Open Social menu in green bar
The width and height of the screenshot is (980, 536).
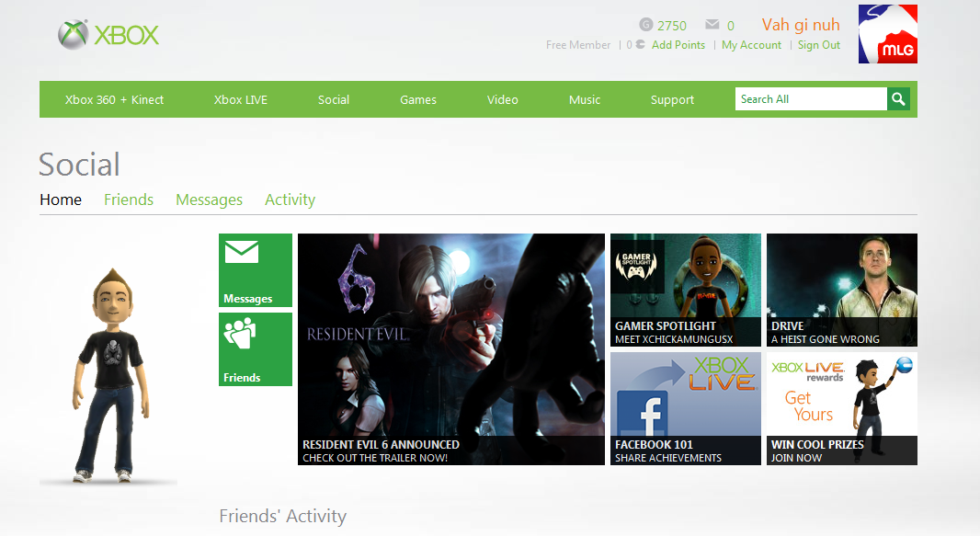pyautogui.click(x=333, y=99)
